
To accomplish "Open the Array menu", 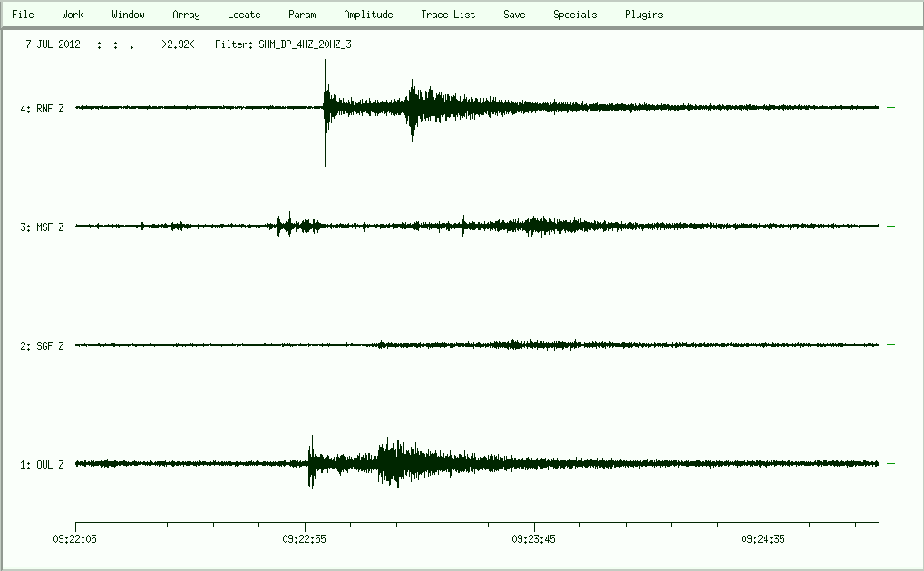I will pos(186,15).
